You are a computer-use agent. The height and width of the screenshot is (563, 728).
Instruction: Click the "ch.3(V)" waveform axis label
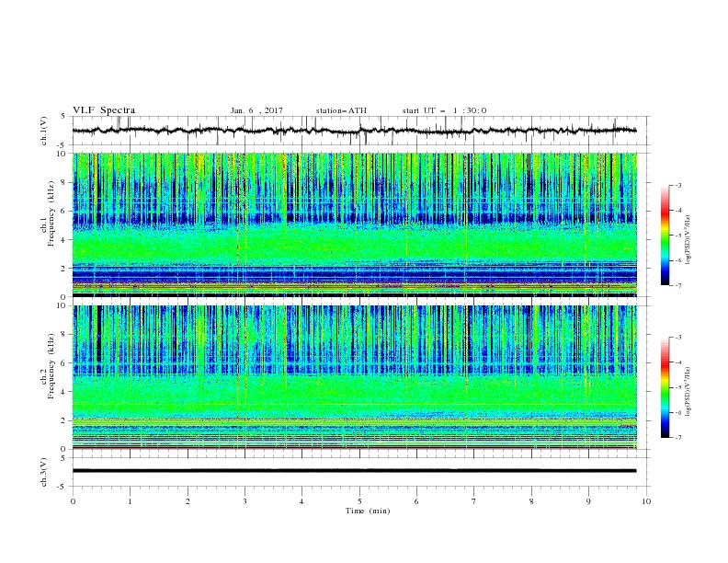click(x=43, y=472)
